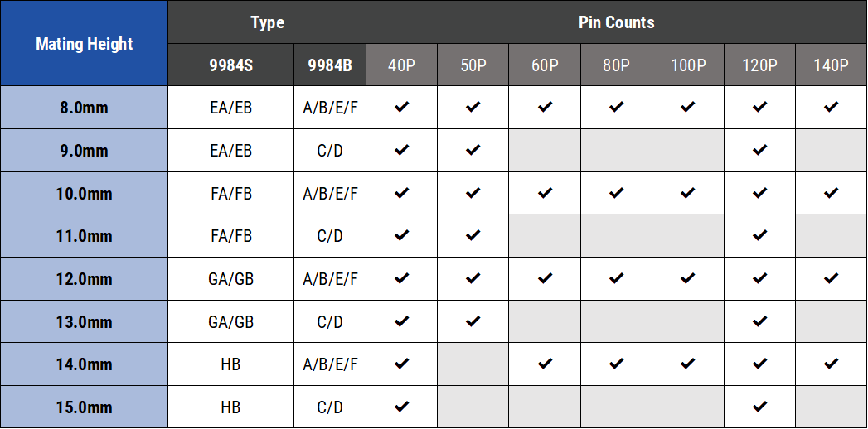Select the 9984S column header

click(230, 65)
